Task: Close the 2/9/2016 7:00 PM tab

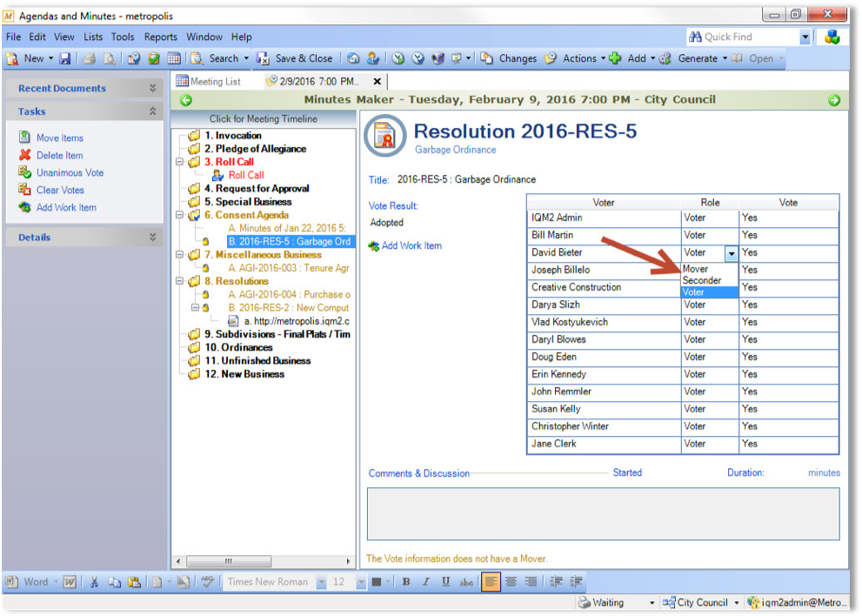Action: 378,82
